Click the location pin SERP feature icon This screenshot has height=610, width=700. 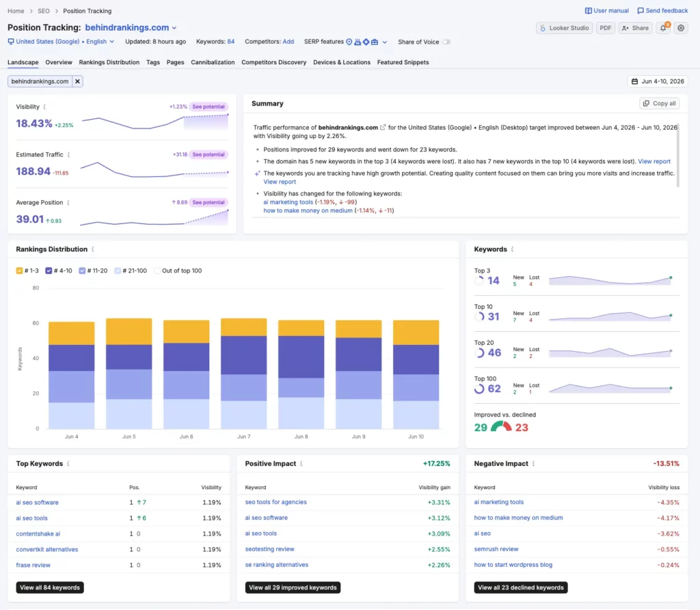click(x=349, y=42)
